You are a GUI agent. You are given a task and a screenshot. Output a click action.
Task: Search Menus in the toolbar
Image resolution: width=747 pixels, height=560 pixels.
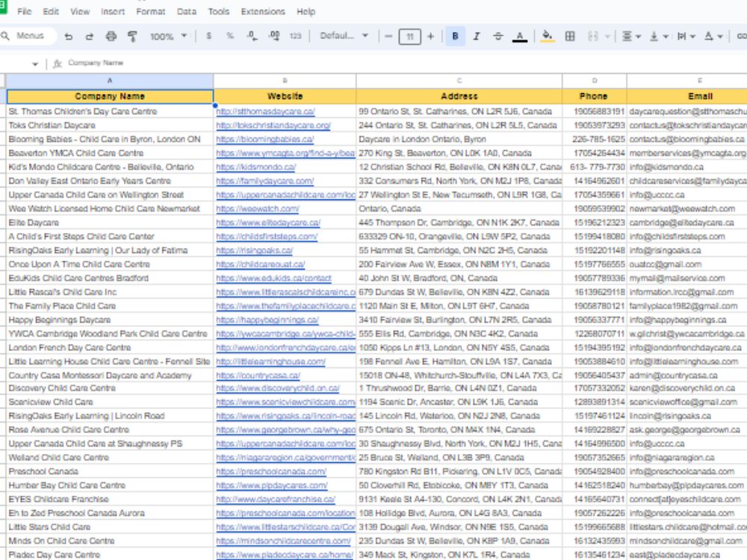click(x=28, y=36)
